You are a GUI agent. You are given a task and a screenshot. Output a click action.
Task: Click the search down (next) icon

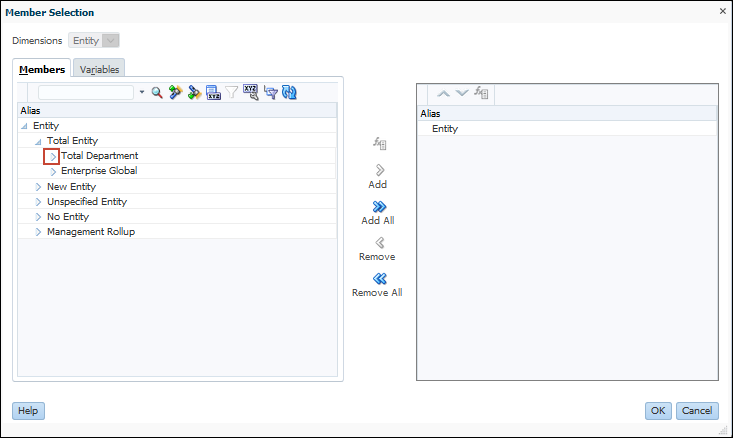tap(194, 93)
